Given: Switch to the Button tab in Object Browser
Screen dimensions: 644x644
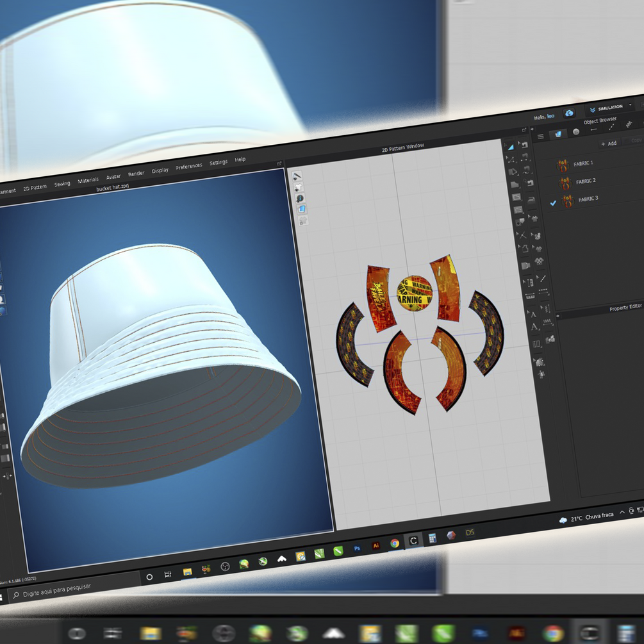Looking at the screenshot, I should [576, 132].
